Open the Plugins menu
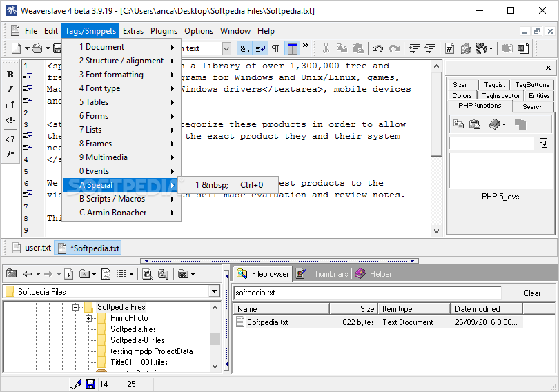Viewport: 559px width, 392px height. pos(164,31)
